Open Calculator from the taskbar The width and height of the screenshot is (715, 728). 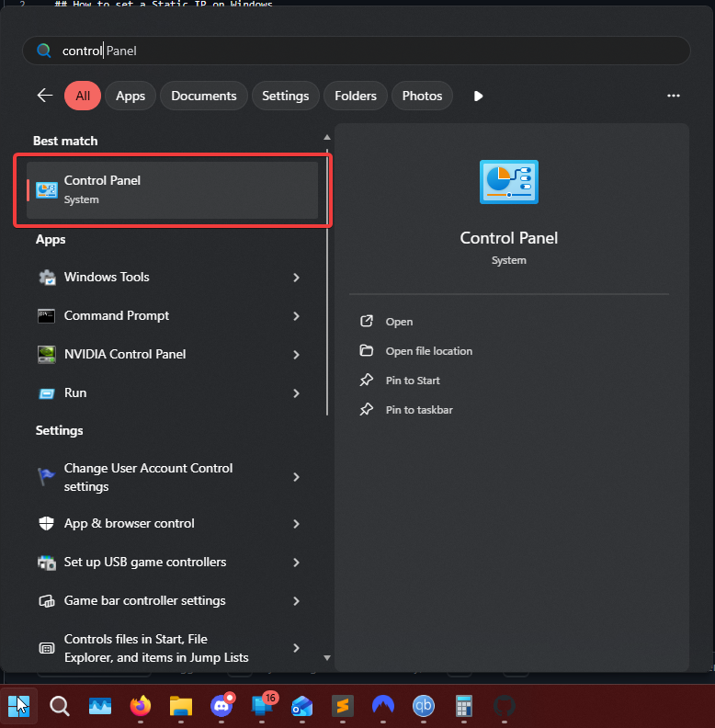464,706
